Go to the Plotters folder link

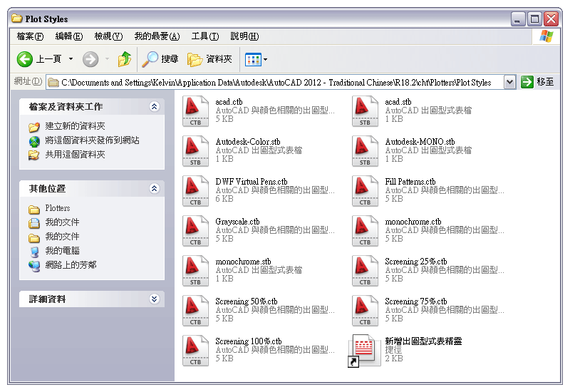pos(58,208)
